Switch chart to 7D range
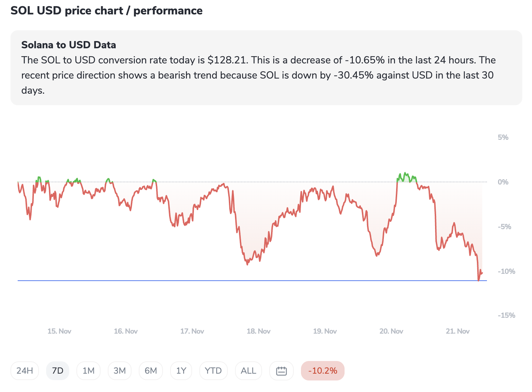 pyautogui.click(x=58, y=371)
